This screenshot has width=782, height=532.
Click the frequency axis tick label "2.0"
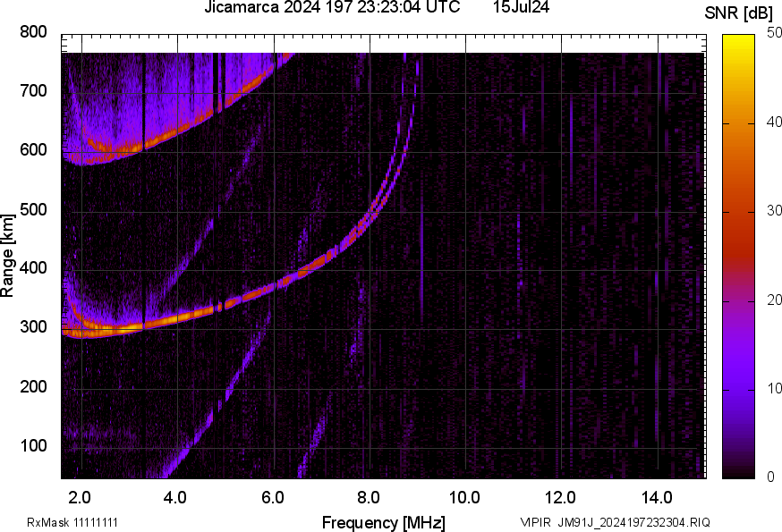[x=80, y=497]
